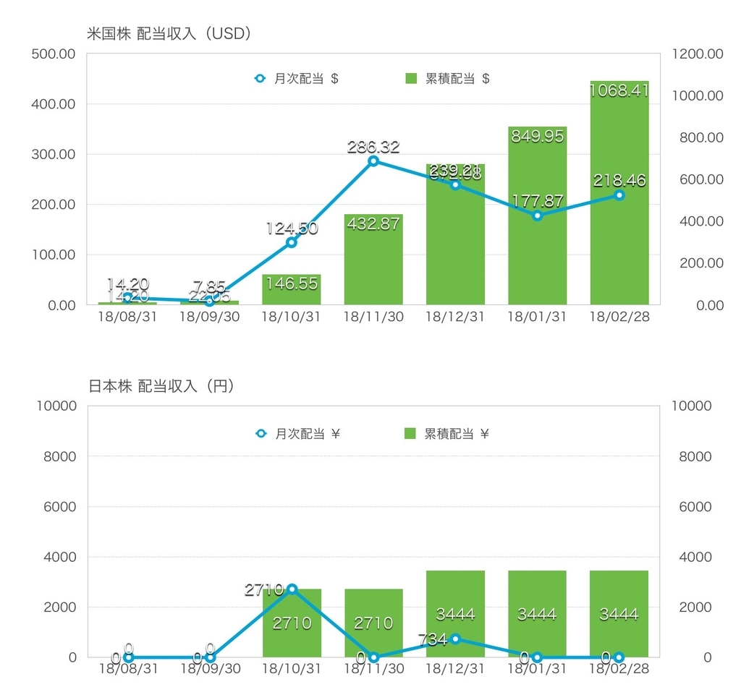
Task: Click the 米国株 配当収入 (USD) chart title
Action: 169,33
